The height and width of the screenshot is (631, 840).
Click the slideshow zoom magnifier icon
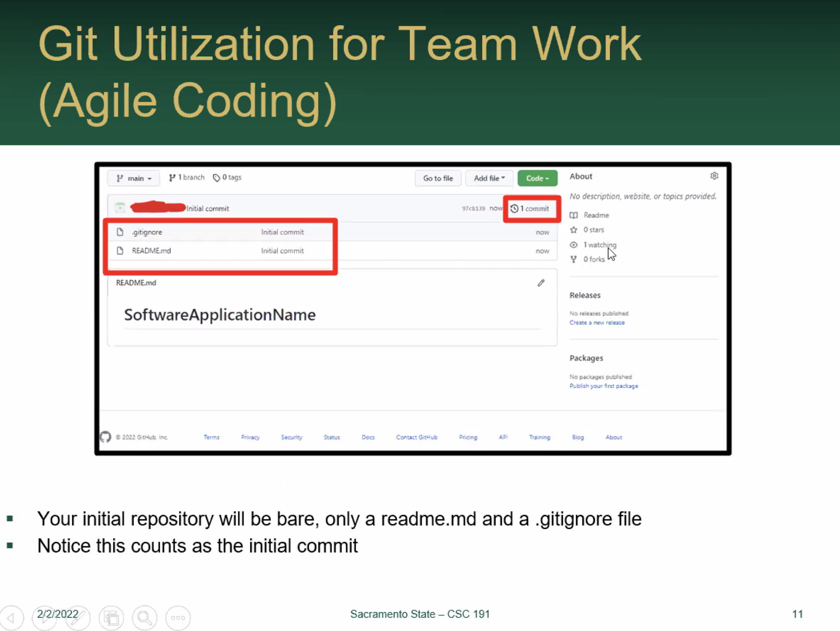[x=145, y=618]
